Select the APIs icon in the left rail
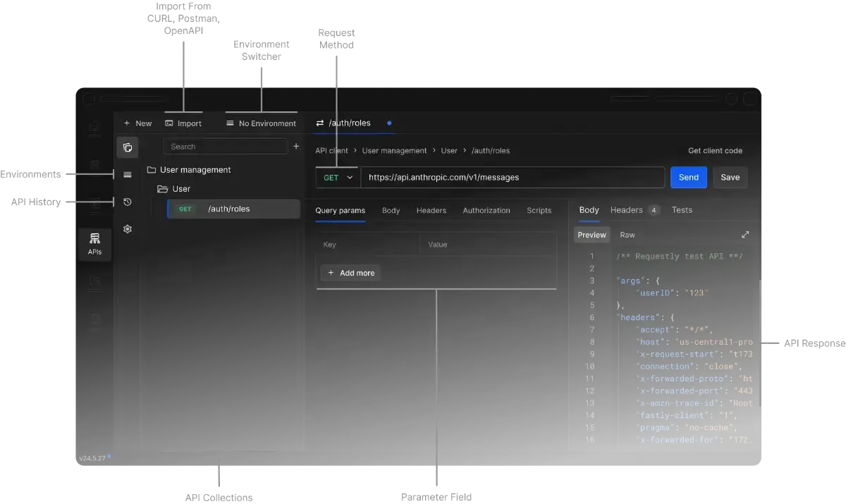This screenshot has width=846, height=504. (x=94, y=244)
